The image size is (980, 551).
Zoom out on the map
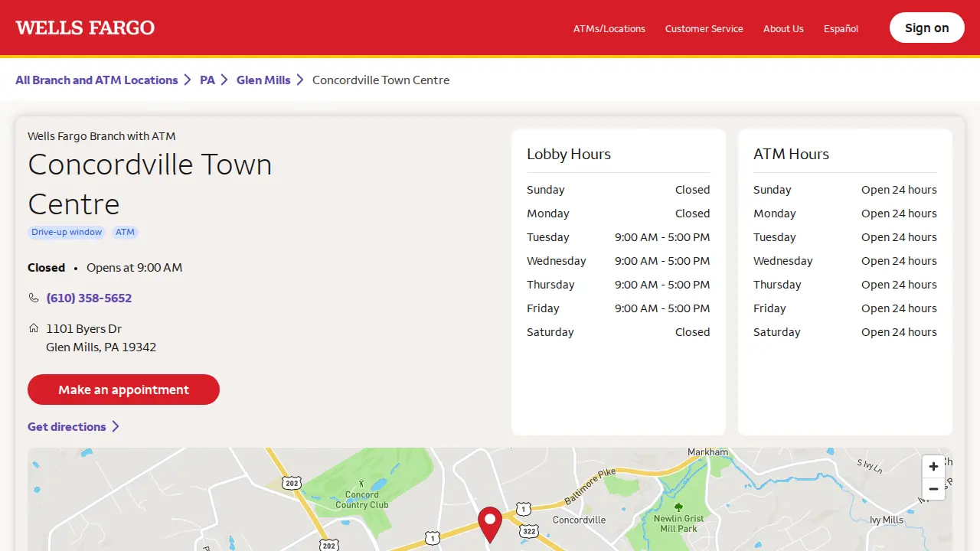click(933, 489)
